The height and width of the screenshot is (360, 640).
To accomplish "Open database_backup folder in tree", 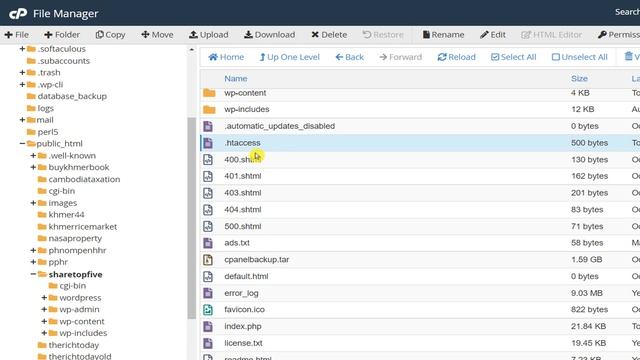I will click(x=72, y=96).
